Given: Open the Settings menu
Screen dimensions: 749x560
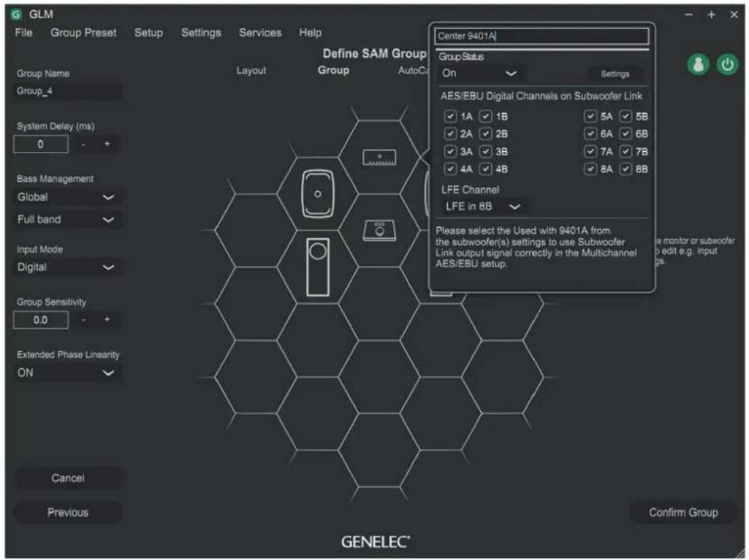Looking at the screenshot, I should [201, 33].
